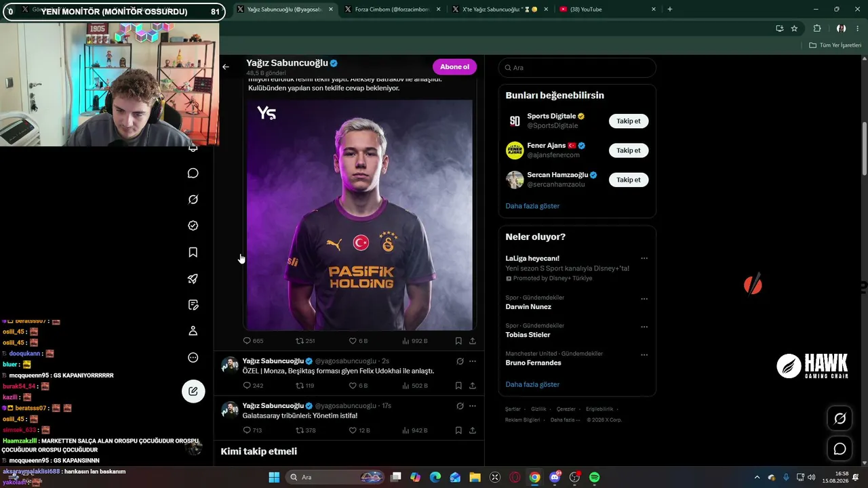868x488 pixels.
Task: Open Messages chat bubble in X sidebar
Action: [x=193, y=174]
